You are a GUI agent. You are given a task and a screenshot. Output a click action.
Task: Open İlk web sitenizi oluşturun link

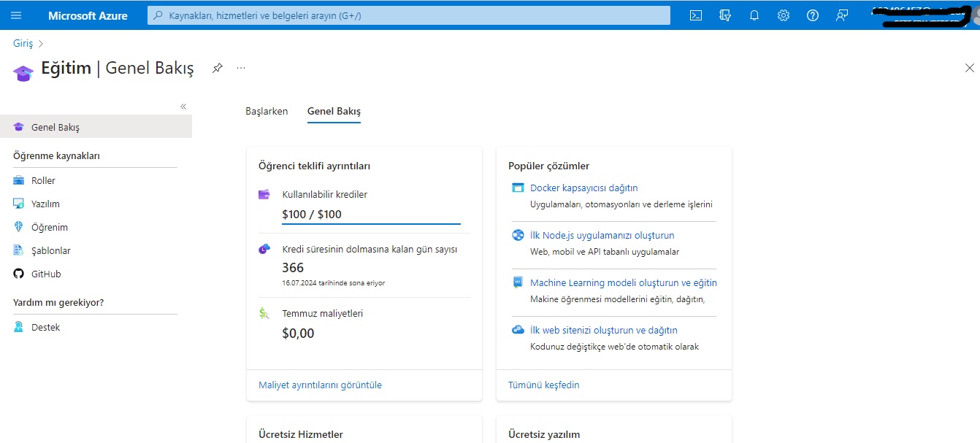[x=604, y=330]
